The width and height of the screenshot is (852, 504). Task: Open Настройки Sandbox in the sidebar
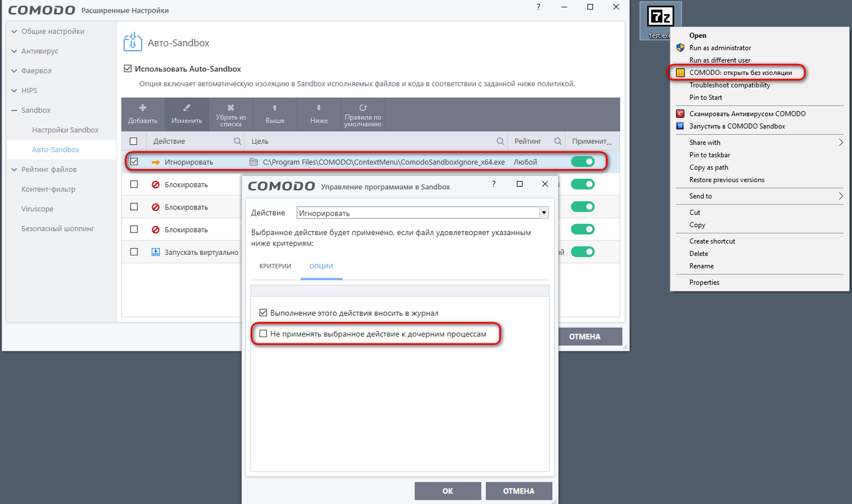[65, 130]
